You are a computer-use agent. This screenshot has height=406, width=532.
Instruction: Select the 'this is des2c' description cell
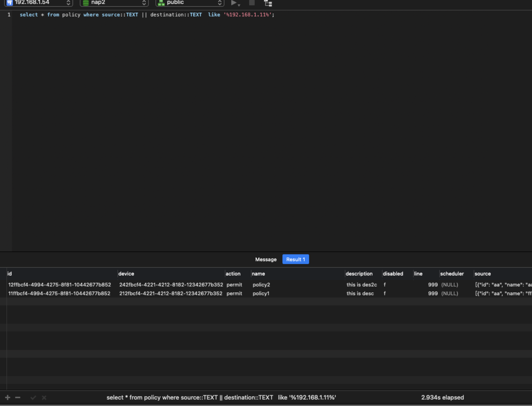(x=362, y=285)
